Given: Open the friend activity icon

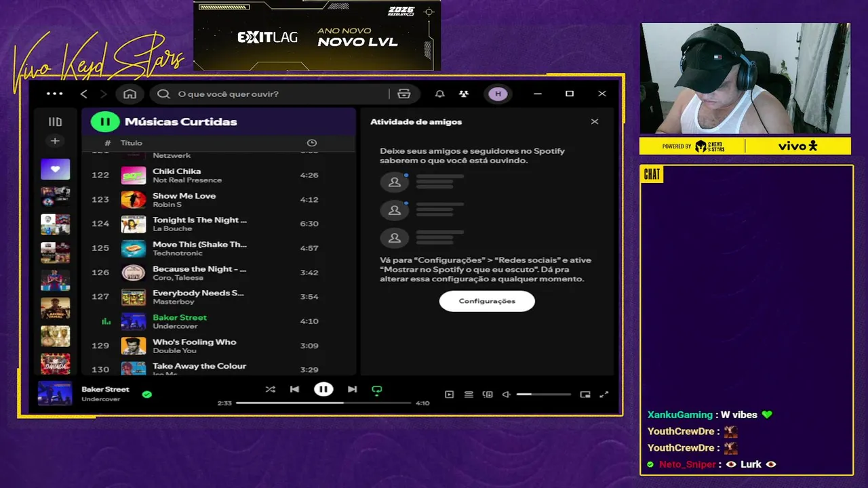Looking at the screenshot, I should click(x=463, y=94).
